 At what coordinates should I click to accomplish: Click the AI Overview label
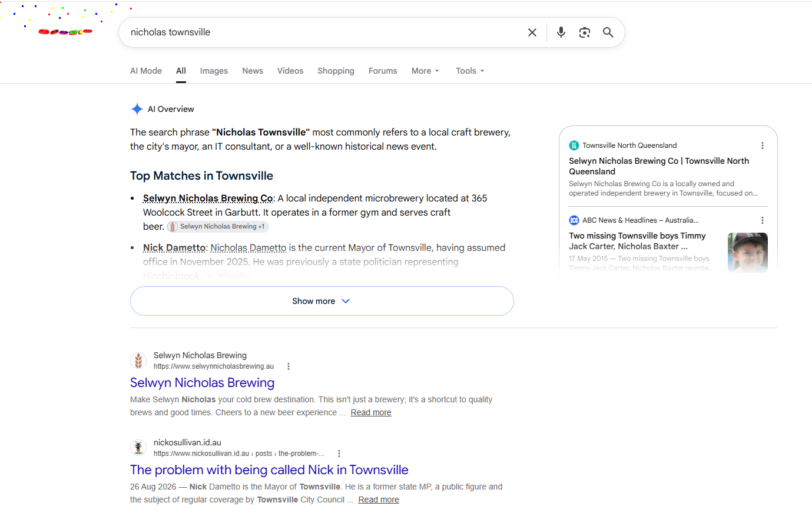(171, 109)
